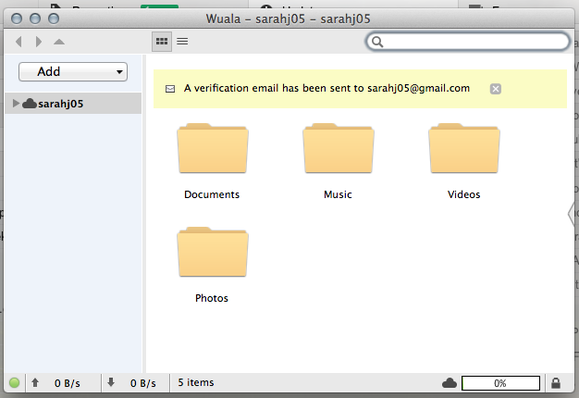This screenshot has width=579, height=398.
Task: Go up to the parent folder
Action: (x=59, y=42)
